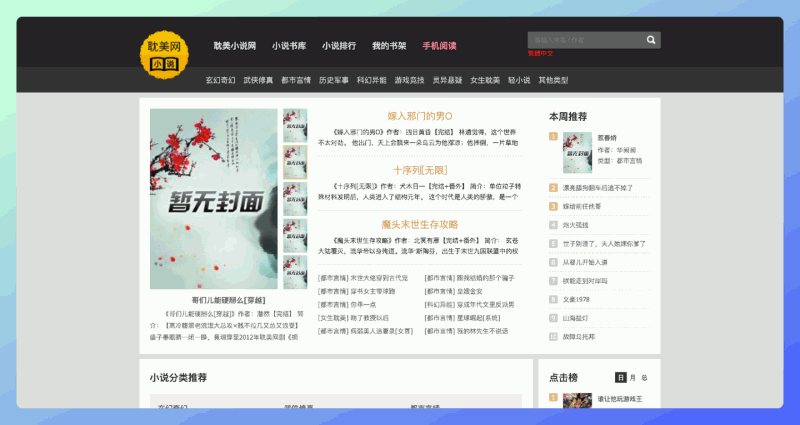Open rank 3 嫁给前任他哥

(x=582, y=207)
